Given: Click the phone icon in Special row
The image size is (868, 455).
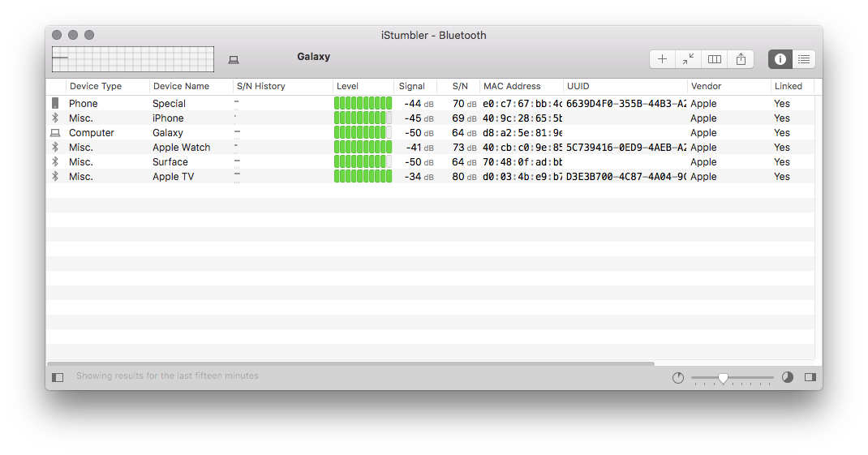Looking at the screenshot, I should click(55, 103).
